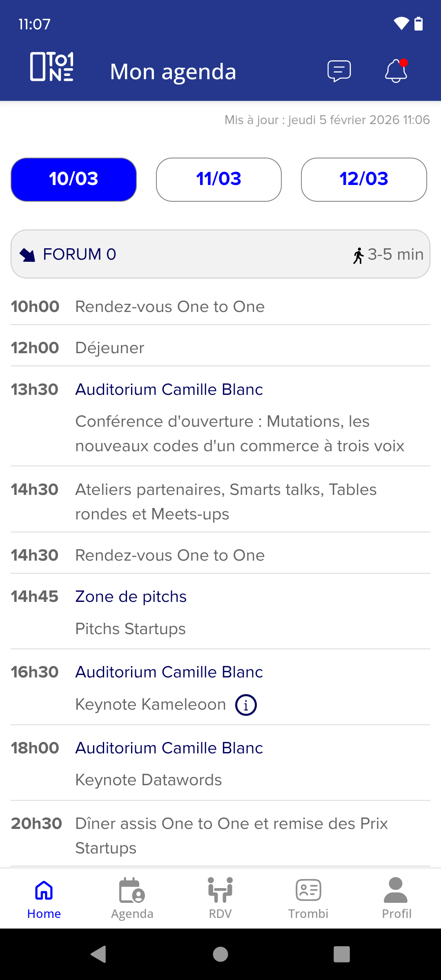
Task: Select the 11/03 date
Action: click(x=219, y=180)
